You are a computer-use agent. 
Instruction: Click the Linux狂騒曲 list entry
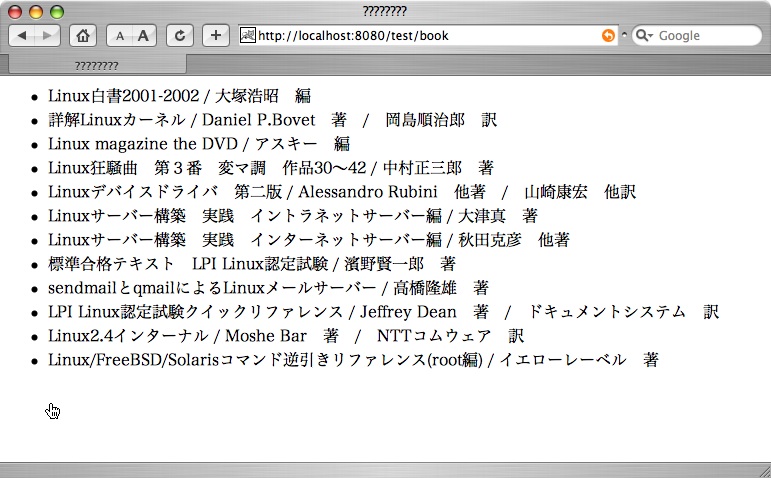coord(271,168)
